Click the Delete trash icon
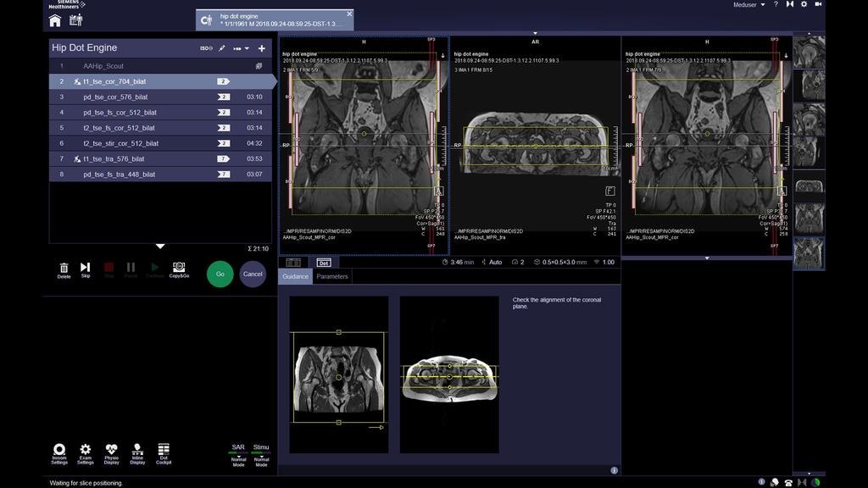Viewport: 868px width, 488px height. pos(64,268)
